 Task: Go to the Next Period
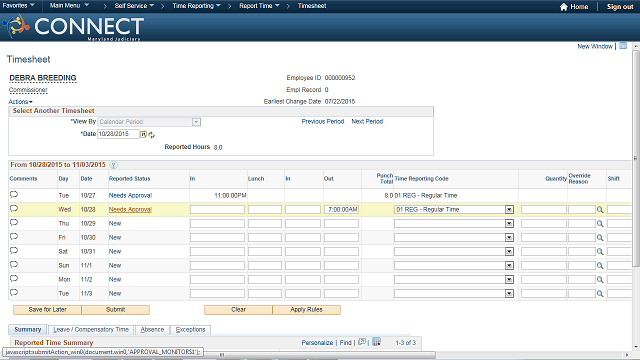click(x=367, y=122)
